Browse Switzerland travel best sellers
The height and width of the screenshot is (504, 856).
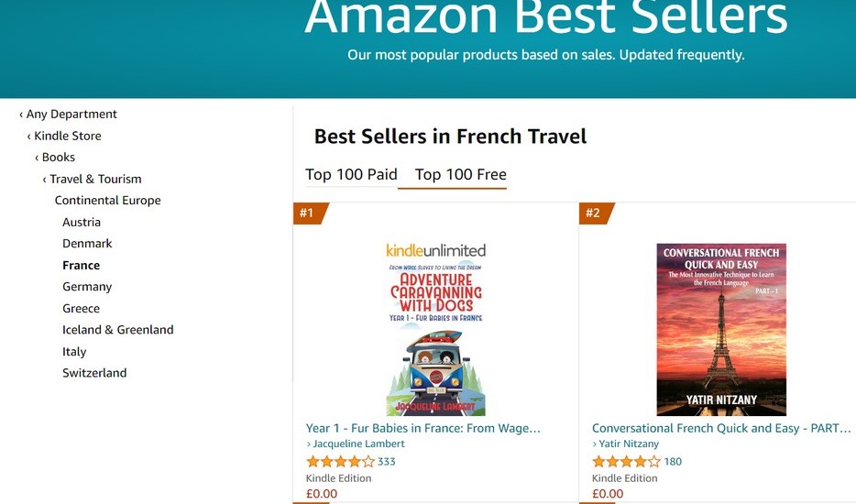pyautogui.click(x=94, y=373)
